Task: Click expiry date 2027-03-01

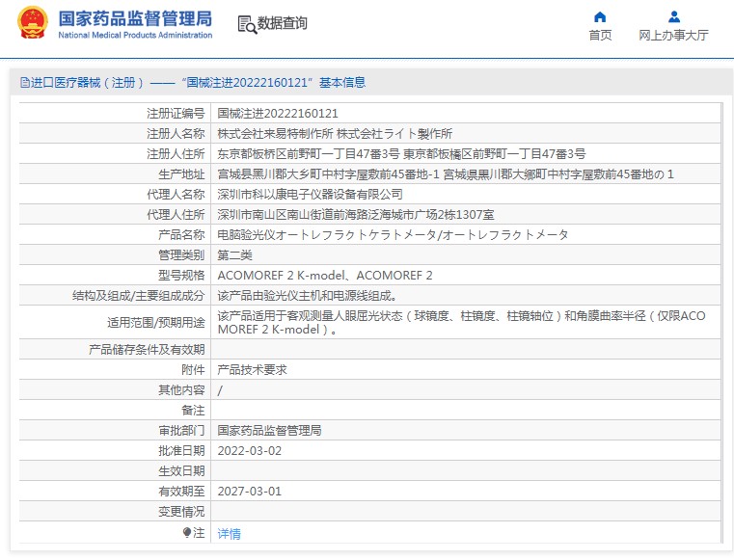Action: (x=250, y=492)
